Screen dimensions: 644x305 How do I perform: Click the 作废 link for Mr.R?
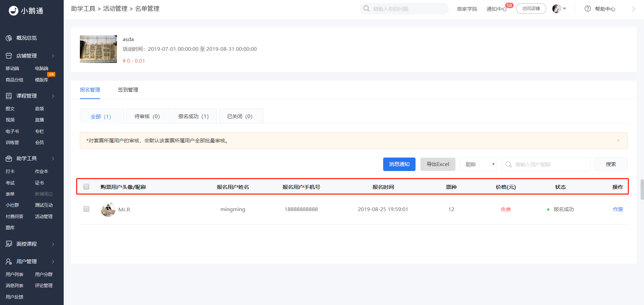coord(618,209)
